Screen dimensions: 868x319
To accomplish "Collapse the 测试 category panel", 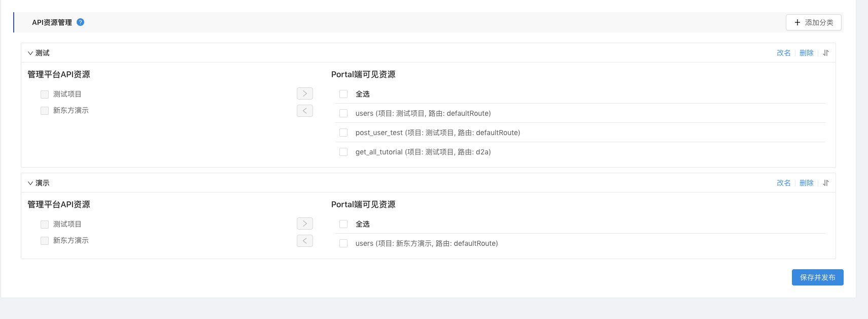I will point(30,53).
